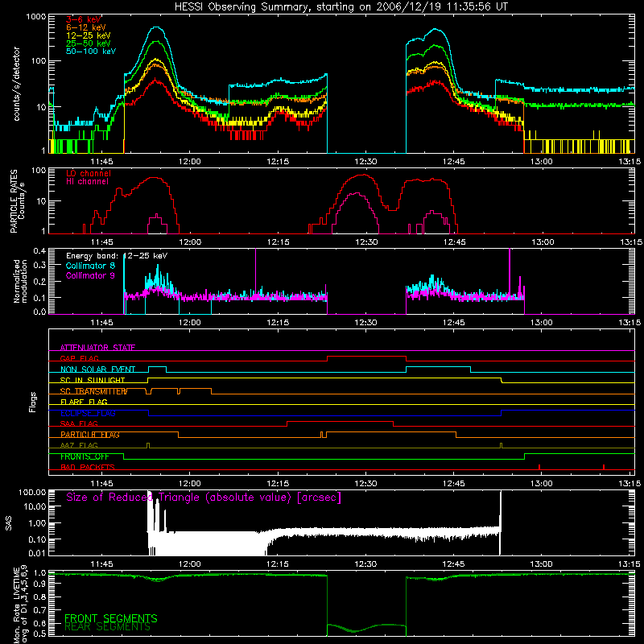Select the 12-25 keV legend label

pos(89,35)
